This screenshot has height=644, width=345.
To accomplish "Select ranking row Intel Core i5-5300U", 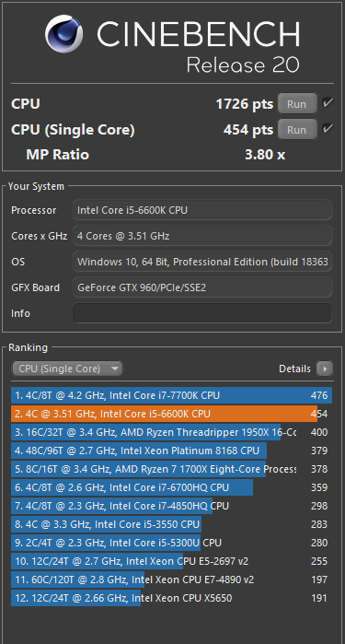I will tap(171, 543).
